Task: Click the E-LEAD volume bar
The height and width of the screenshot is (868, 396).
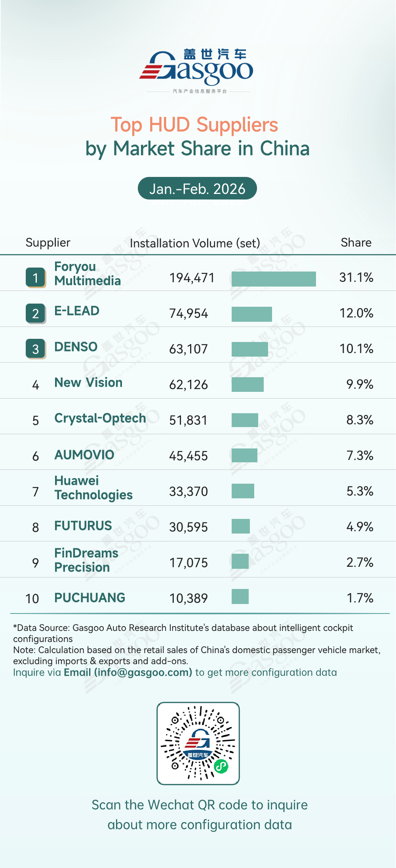Action: [x=252, y=314]
